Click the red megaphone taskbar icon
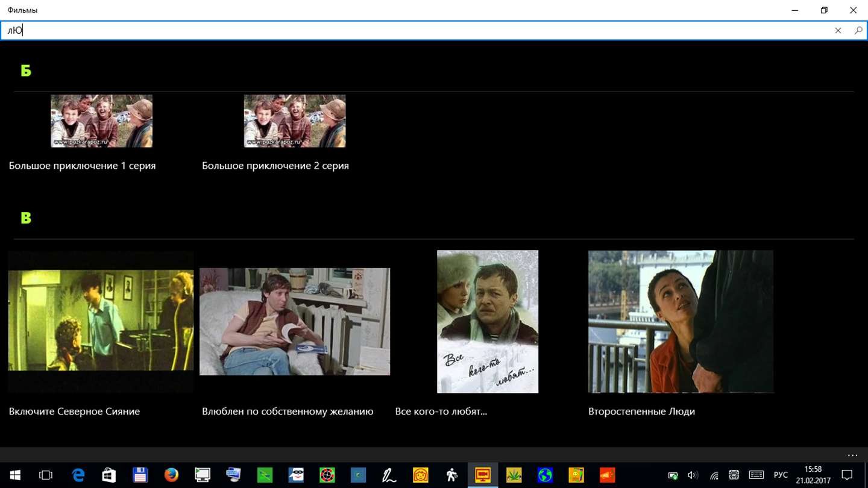This screenshot has width=868, height=488. 608,475
